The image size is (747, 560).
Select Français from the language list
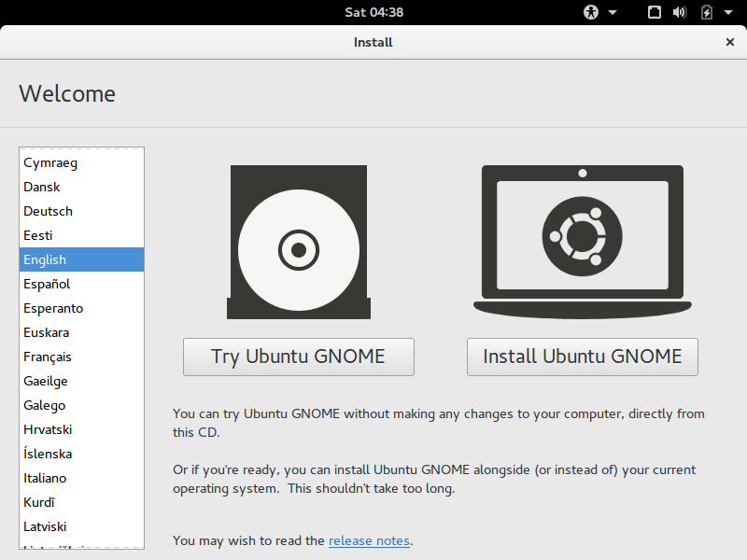(x=56, y=357)
